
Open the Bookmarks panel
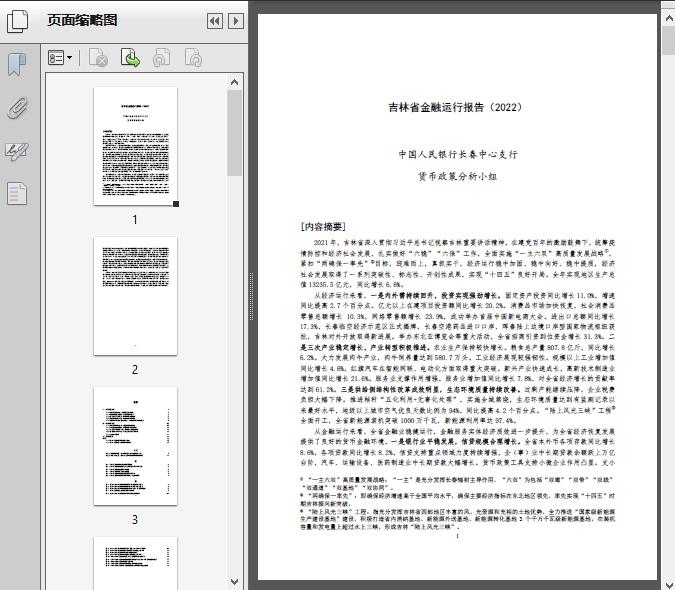click(17, 65)
